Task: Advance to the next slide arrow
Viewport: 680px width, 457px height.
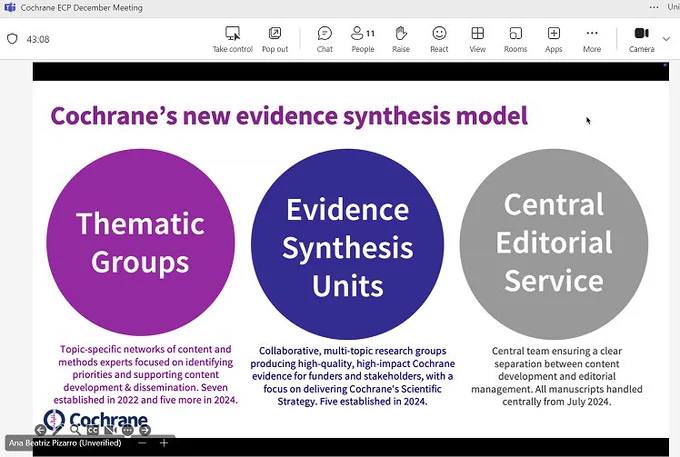Action: pos(145,430)
